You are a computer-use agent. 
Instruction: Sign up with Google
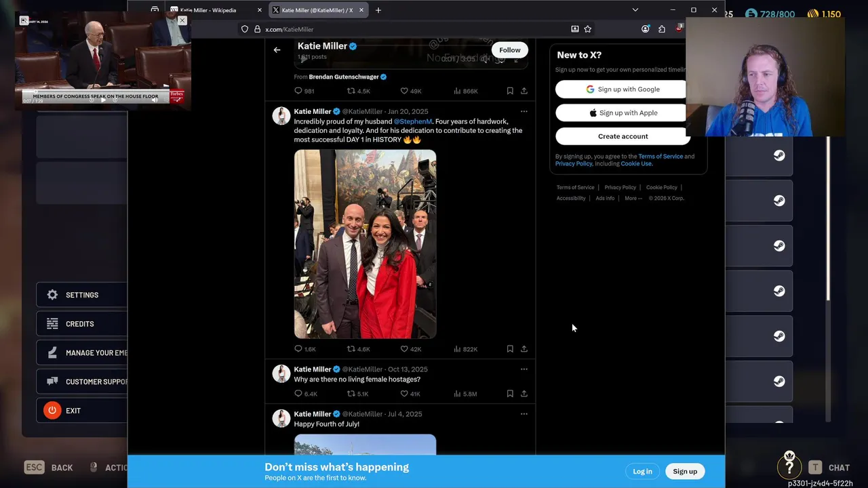tap(623, 89)
